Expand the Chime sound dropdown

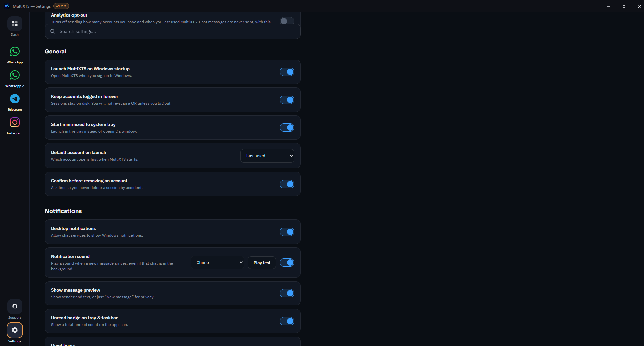tap(217, 263)
